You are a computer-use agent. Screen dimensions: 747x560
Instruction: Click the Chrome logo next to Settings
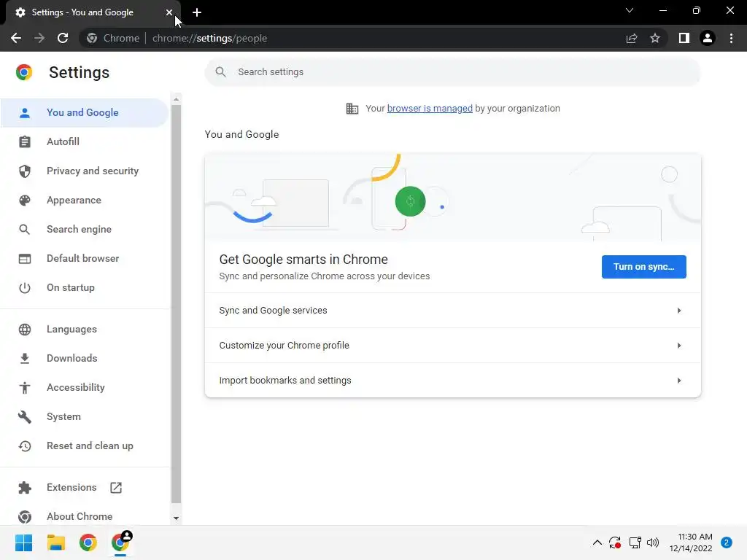tap(24, 72)
